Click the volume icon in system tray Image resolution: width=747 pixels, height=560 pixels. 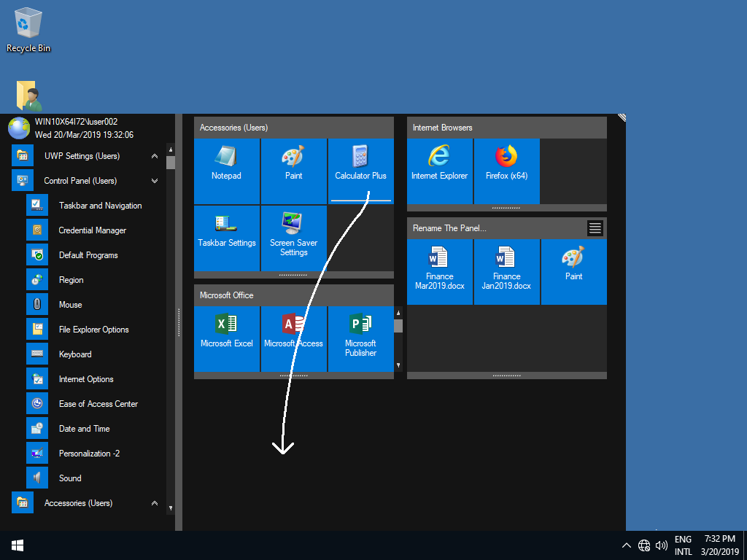coord(662,545)
